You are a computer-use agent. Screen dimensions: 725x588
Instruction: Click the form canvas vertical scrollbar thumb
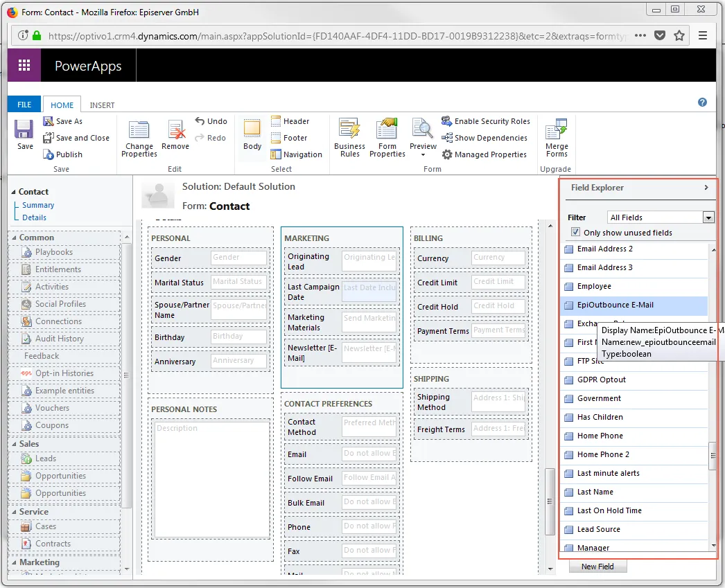[550, 501]
